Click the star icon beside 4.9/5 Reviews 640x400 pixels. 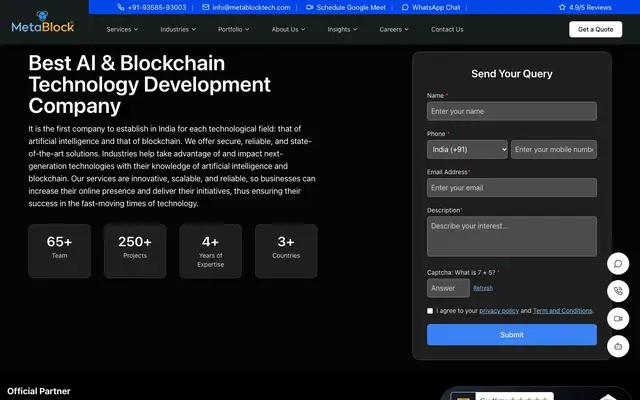pyautogui.click(x=562, y=7)
